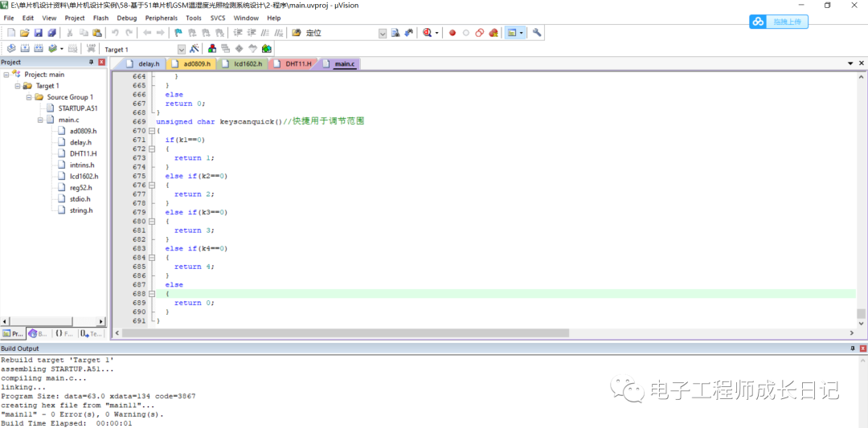Redo the last edit
This screenshot has height=428, width=868.
129,33
